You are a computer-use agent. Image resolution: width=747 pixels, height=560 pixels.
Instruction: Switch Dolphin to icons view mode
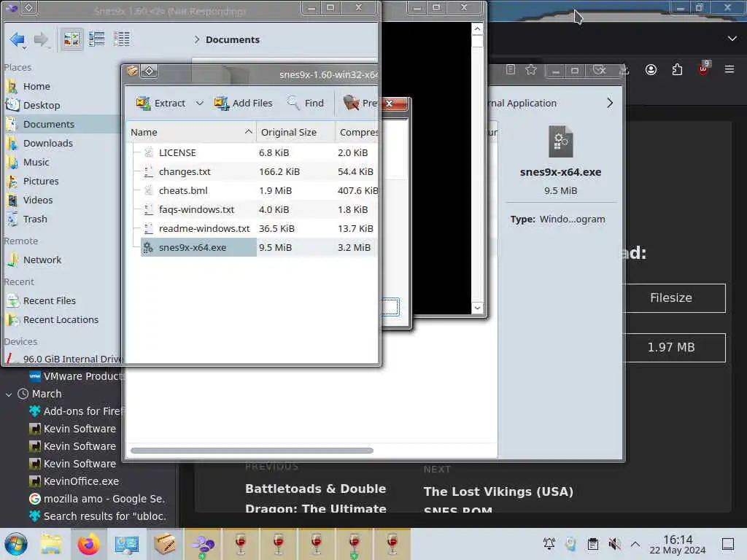72,39
